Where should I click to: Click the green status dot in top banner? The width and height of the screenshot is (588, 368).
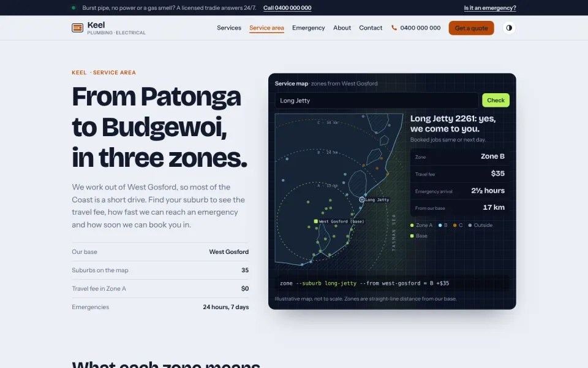click(73, 7)
